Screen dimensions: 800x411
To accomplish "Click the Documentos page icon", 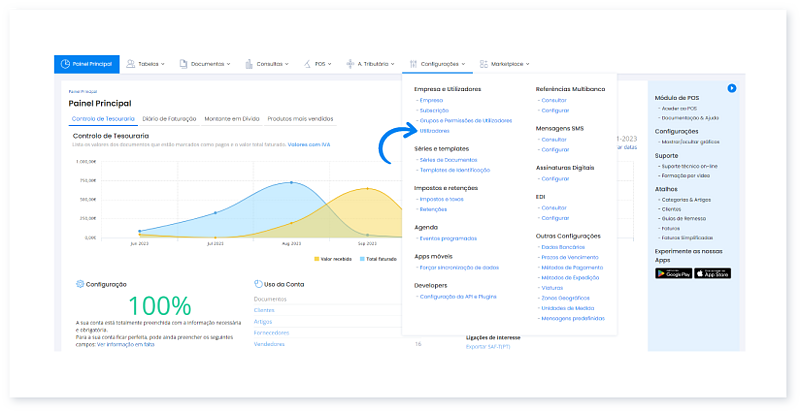I will 184,64.
